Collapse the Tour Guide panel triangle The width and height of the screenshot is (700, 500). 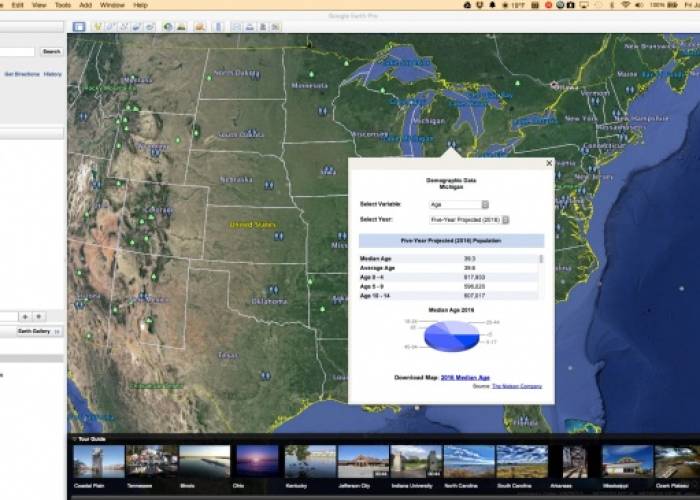pos(74,439)
